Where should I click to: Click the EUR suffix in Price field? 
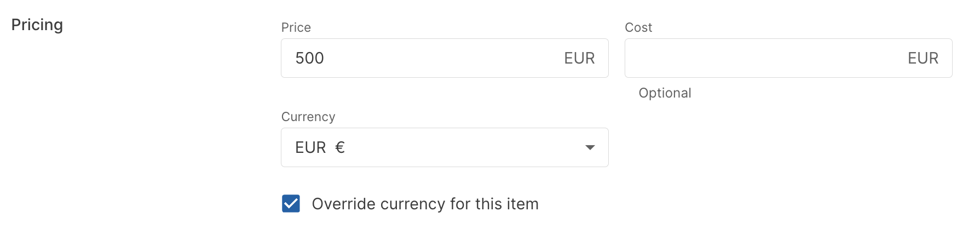point(579,58)
